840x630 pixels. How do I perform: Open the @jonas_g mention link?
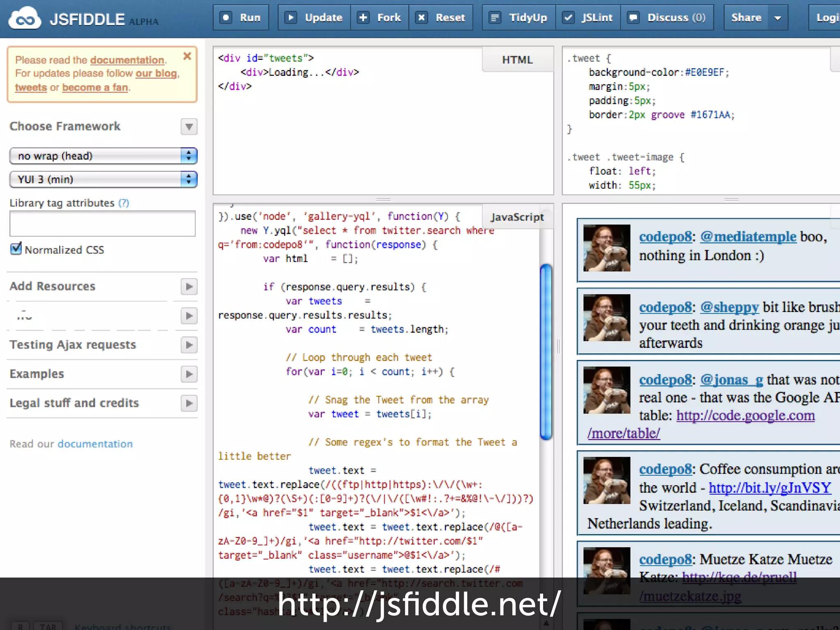click(x=731, y=379)
